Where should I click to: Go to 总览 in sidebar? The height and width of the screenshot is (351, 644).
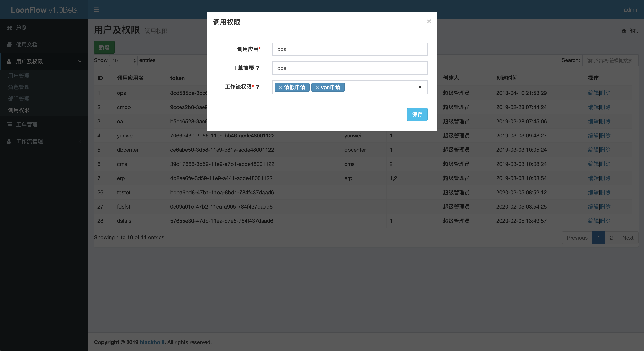[x=21, y=28]
